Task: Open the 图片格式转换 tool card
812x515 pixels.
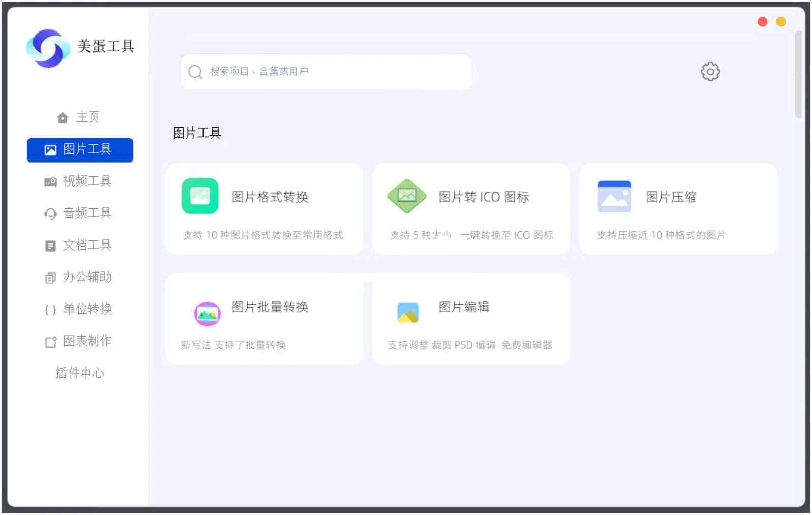Action: [264, 208]
